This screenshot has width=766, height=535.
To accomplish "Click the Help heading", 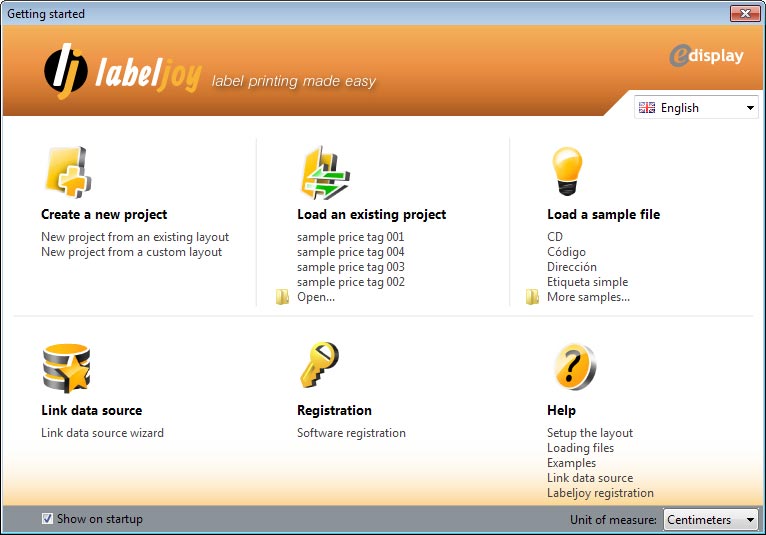I will tap(562, 410).
